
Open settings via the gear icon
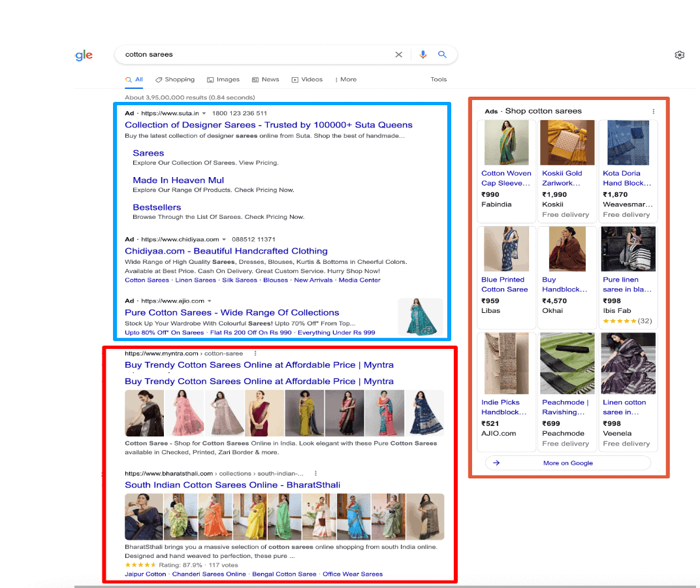pos(680,55)
